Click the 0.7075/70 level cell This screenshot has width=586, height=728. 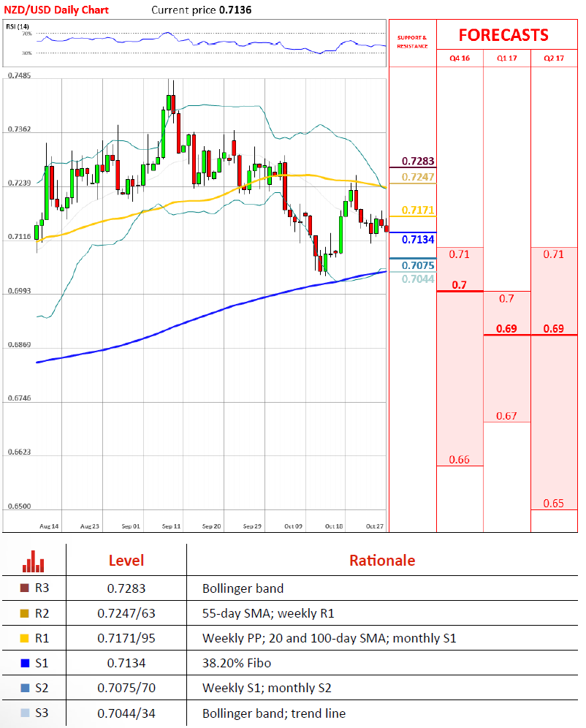tap(126, 688)
